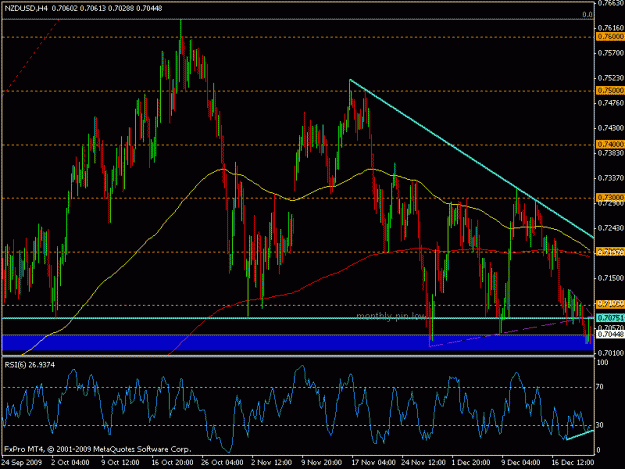Click the 0.71500 price axis value
Screen dimensions: 625x469
pos(610,278)
